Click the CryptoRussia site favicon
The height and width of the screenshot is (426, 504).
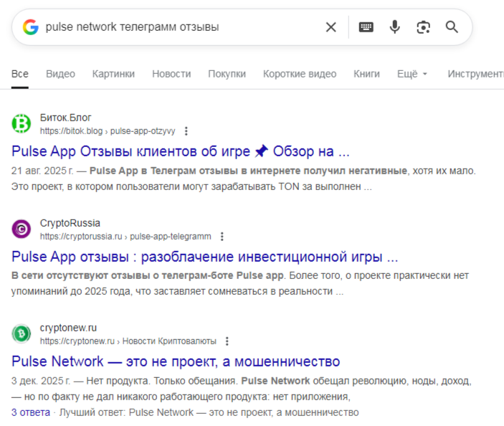click(22, 229)
